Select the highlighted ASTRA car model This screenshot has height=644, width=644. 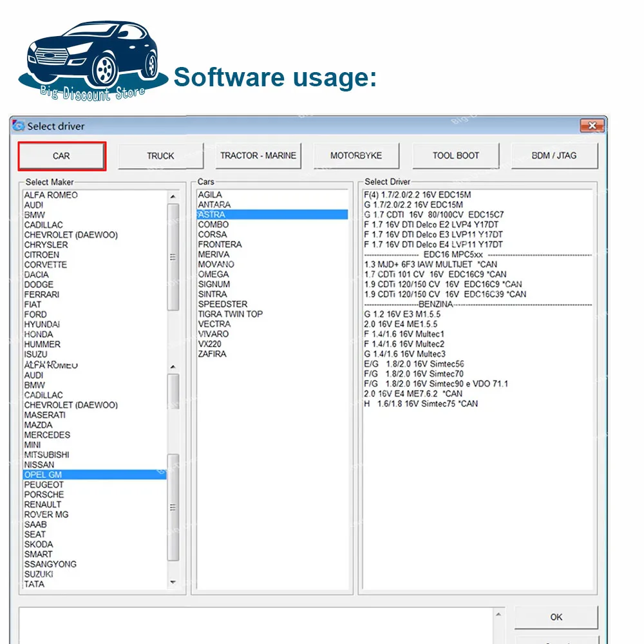[272, 214]
